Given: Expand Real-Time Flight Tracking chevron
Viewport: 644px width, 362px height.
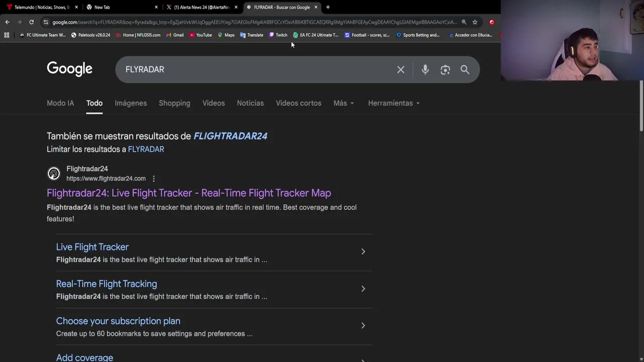Looking at the screenshot, I should 363,289.
